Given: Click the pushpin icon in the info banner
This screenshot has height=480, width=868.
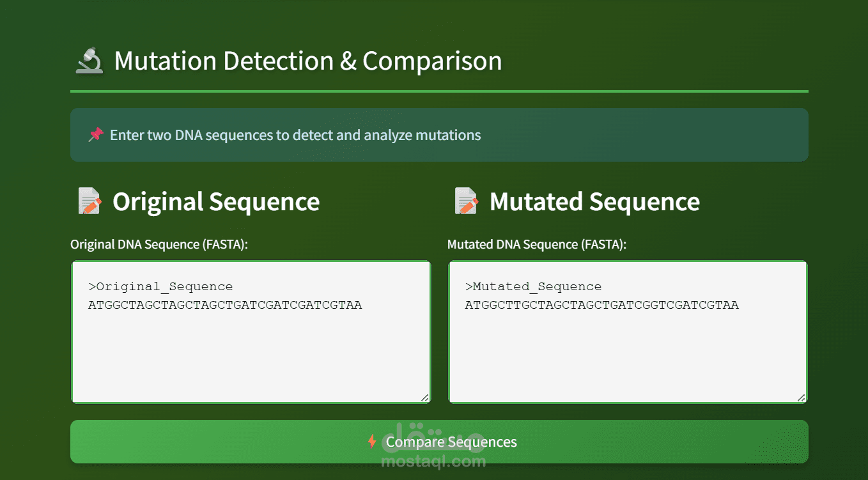Looking at the screenshot, I should click(x=96, y=135).
